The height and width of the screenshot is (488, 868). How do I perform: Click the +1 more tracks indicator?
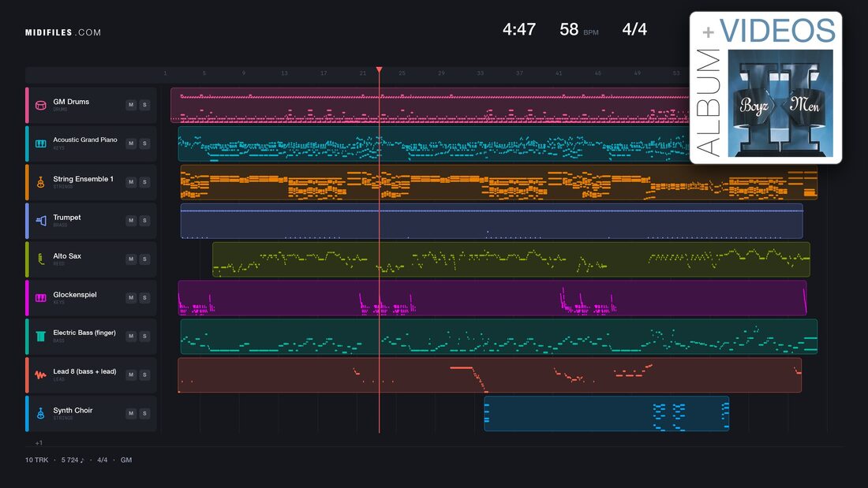click(39, 442)
